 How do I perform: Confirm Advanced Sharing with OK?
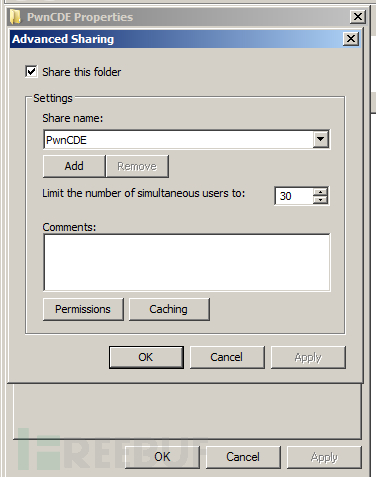tap(146, 357)
